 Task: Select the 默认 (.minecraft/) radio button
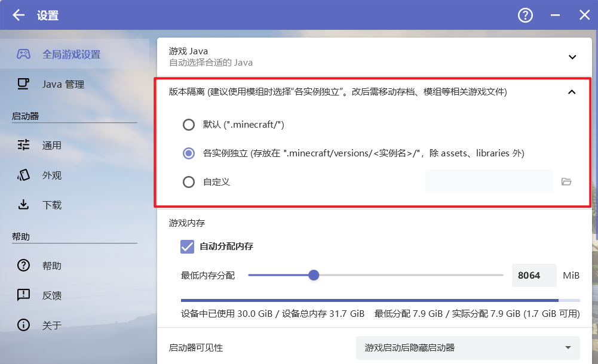(189, 125)
